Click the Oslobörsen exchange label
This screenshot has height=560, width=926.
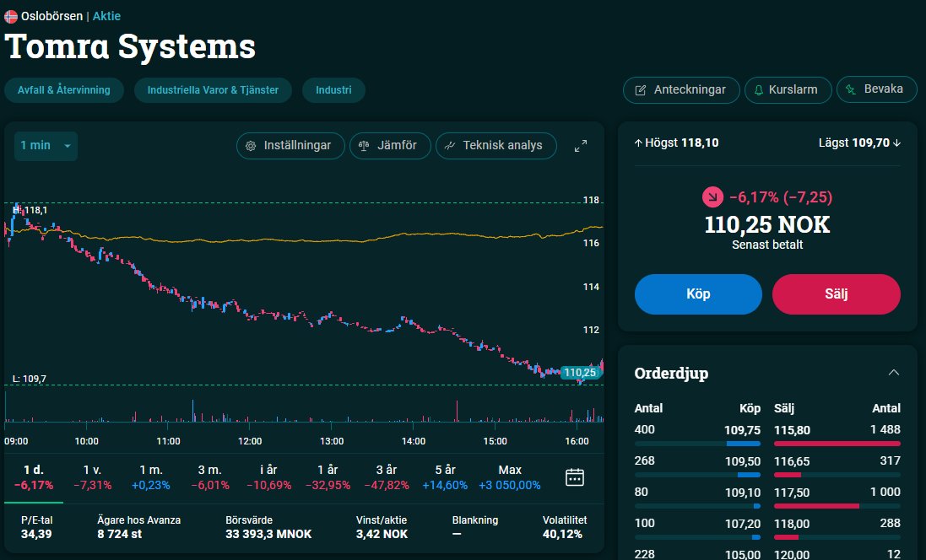(52, 17)
